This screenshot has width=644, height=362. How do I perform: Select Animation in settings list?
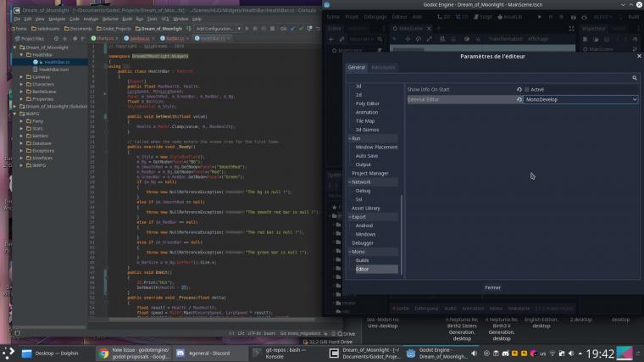(x=366, y=112)
